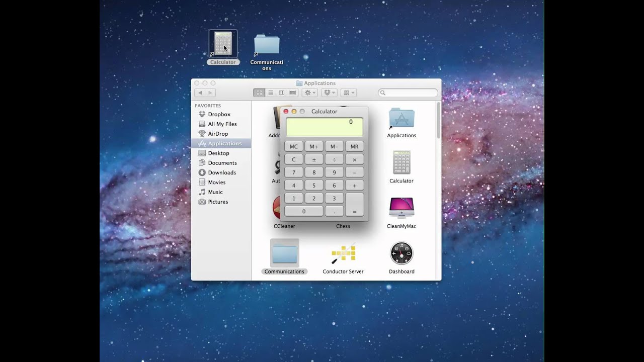Go to Downloads in the sidebar
The image size is (644, 362).
[x=222, y=172]
